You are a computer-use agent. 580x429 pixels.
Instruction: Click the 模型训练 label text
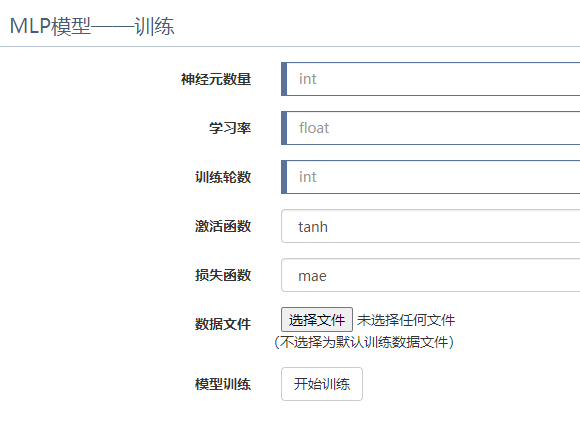(223, 384)
